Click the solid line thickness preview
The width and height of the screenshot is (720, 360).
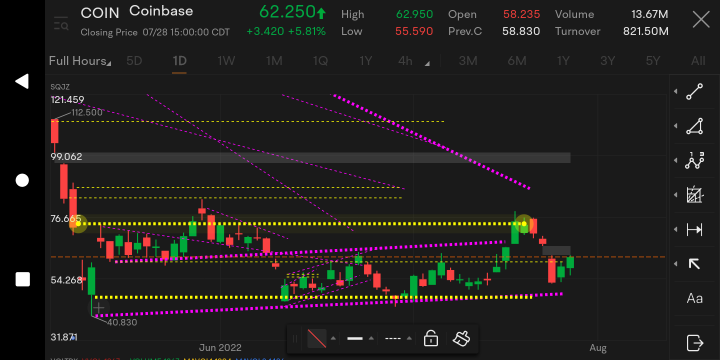click(x=355, y=339)
